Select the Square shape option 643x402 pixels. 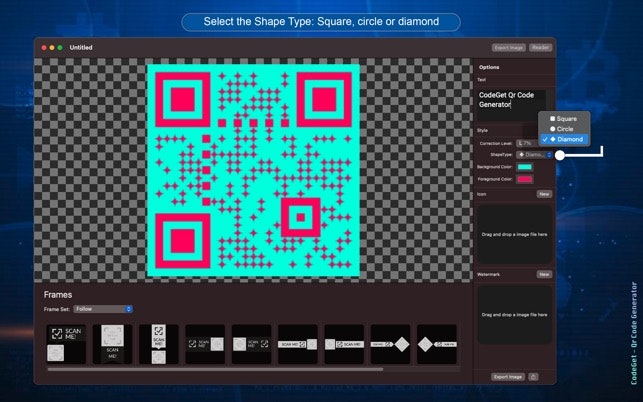[x=564, y=119]
